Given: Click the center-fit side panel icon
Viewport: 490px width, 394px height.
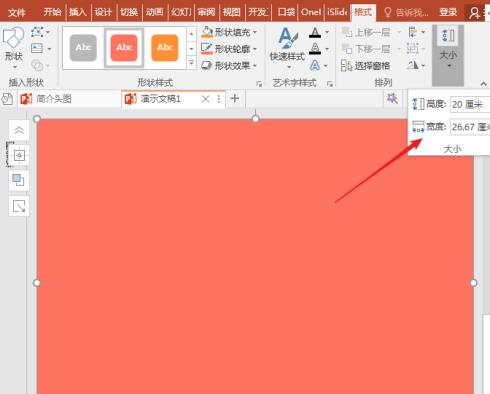Looking at the screenshot, I should (x=19, y=155).
